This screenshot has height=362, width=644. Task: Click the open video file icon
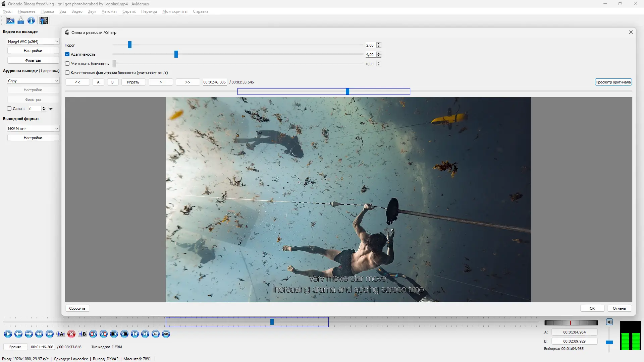pyautogui.click(x=10, y=21)
